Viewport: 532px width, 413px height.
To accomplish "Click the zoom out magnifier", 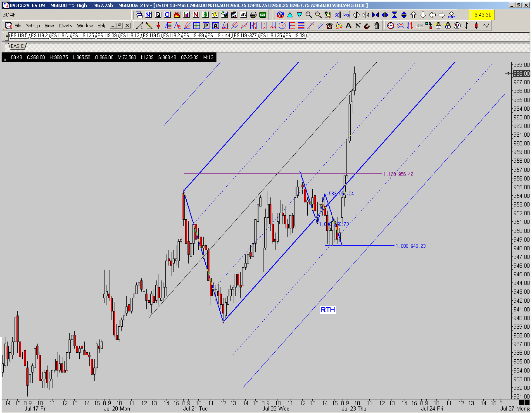I will point(318,15).
